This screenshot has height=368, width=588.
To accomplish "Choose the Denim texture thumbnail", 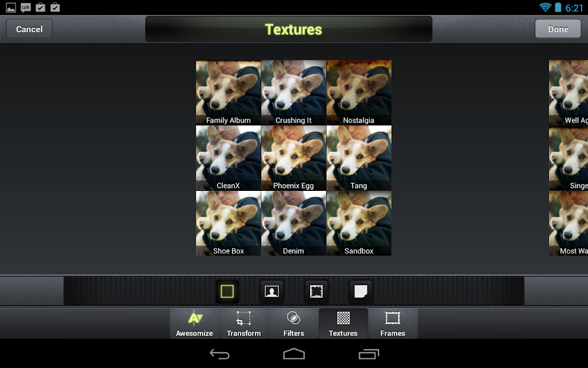I will pos(293,224).
